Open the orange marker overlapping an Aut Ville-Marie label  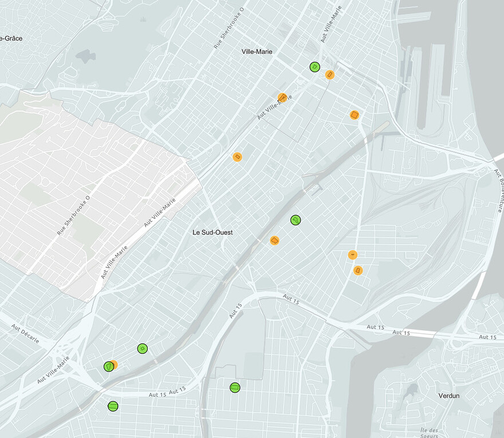[x=282, y=97]
